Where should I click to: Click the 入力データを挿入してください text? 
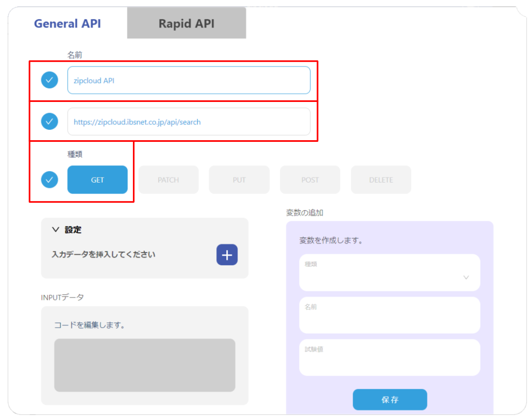pyautogui.click(x=104, y=254)
